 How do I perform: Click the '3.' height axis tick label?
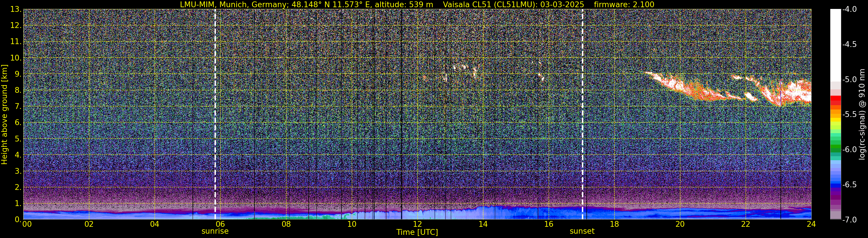[18, 171]
